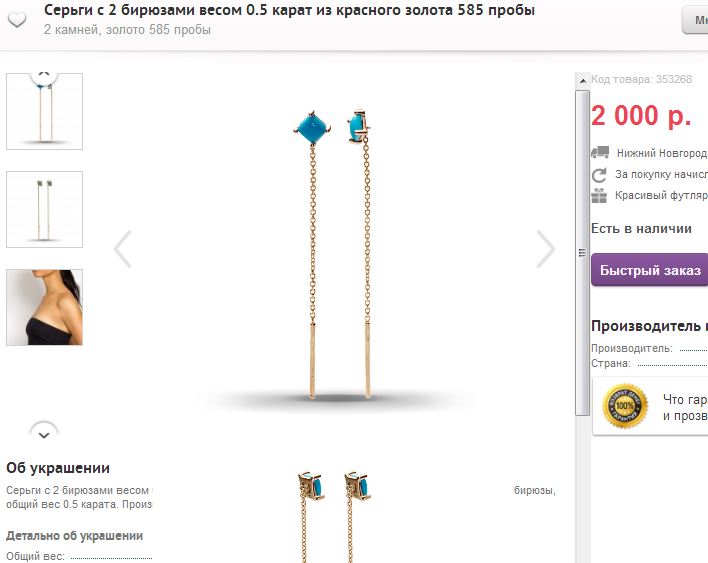Click the bonus refresh arrow icon
Viewport: 708px width, 563px height.
tap(599, 175)
